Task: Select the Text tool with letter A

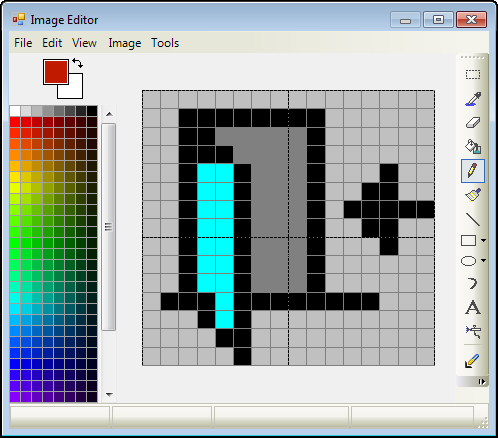Action: click(x=473, y=307)
